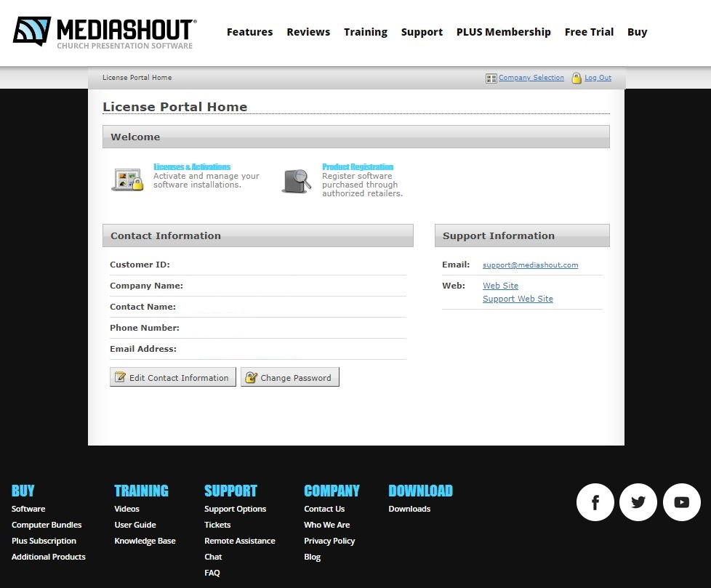Open the Support menu in top navigation

click(422, 32)
